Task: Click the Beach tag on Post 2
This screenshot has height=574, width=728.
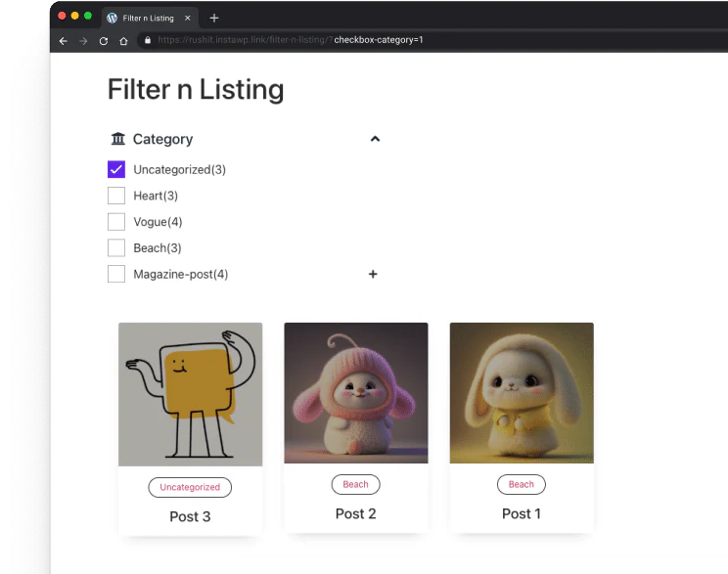Action: 355,484
